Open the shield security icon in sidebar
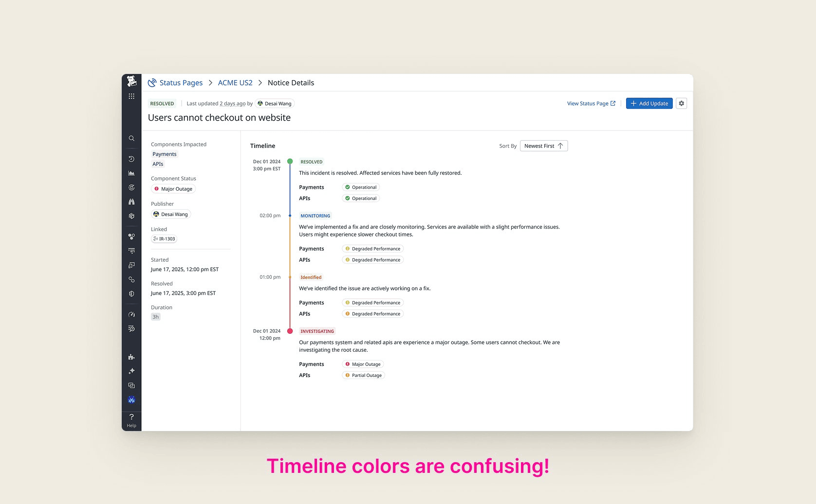The image size is (816, 504). 131,294
